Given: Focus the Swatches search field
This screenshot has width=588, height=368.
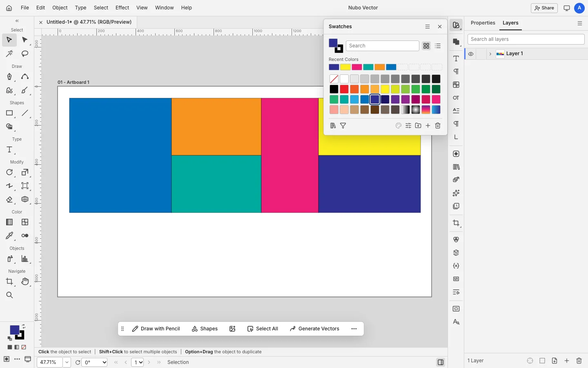Looking at the screenshot, I should point(383,46).
